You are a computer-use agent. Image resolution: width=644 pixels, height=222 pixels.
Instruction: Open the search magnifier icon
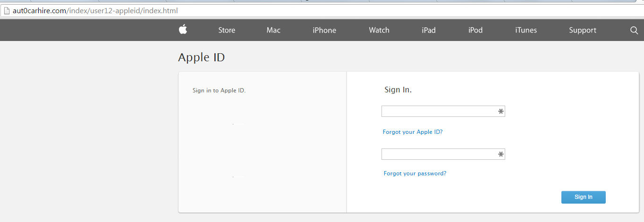point(634,30)
